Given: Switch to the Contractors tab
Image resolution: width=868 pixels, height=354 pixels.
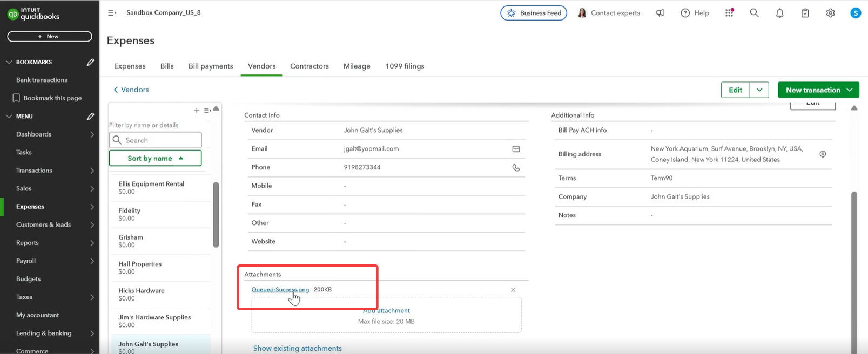Looking at the screenshot, I should [309, 66].
